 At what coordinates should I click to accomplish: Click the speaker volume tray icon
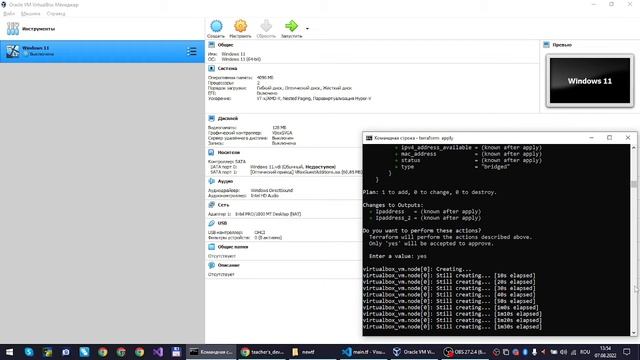(x=564, y=352)
